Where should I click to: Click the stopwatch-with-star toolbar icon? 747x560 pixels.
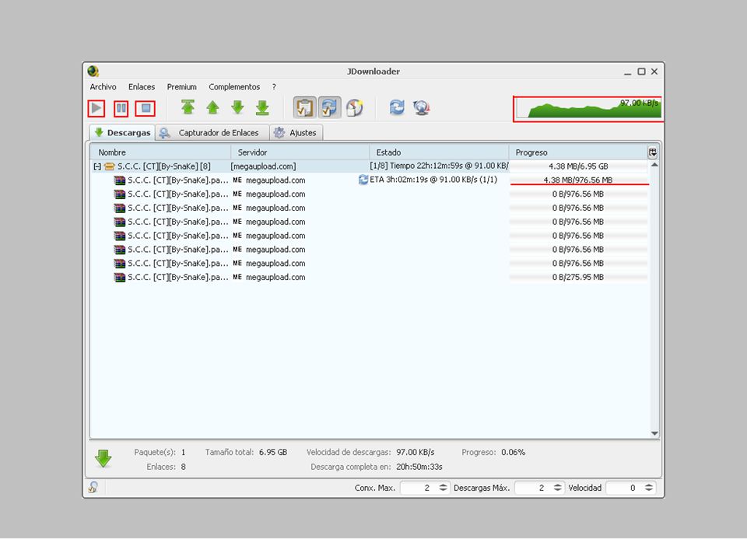(354, 107)
